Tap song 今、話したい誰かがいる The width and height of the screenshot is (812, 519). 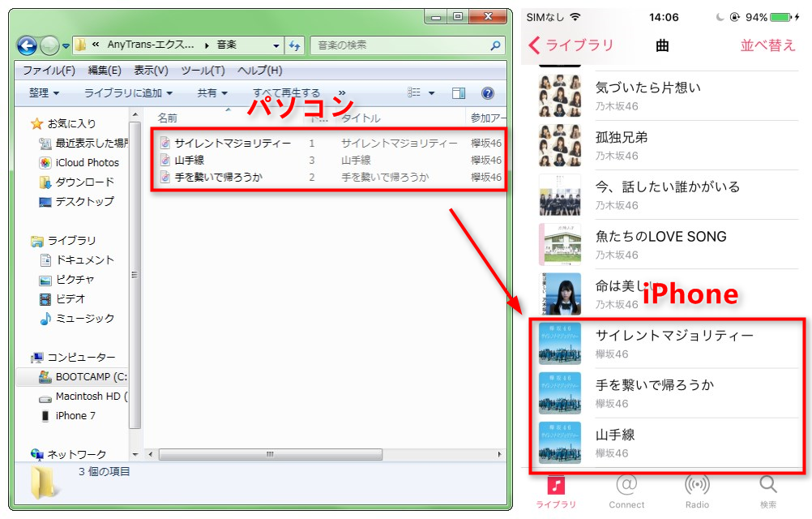pyautogui.click(x=669, y=195)
